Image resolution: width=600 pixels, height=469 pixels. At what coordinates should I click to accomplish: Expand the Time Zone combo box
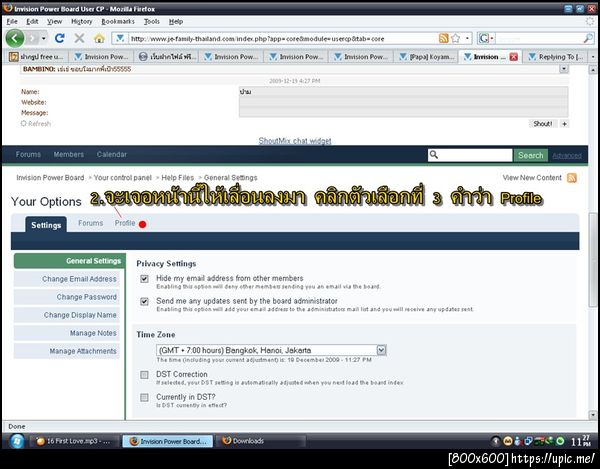[x=381, y=350]
